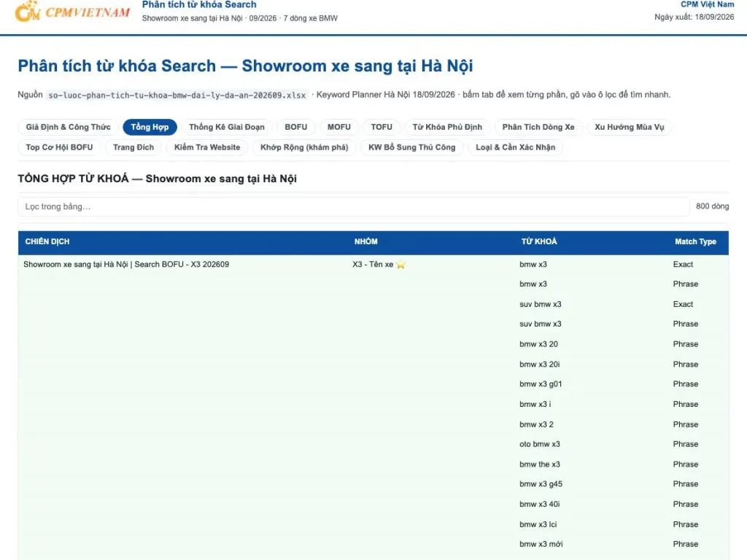Click keyword bmw x3 2
This screenshot has height=560, width=747.
tap(536, 424)
